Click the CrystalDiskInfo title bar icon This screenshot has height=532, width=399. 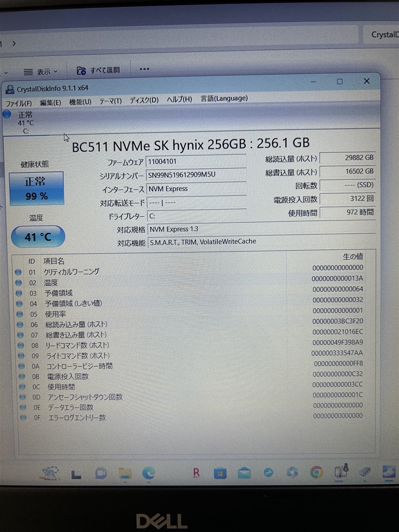pos(10,89)
